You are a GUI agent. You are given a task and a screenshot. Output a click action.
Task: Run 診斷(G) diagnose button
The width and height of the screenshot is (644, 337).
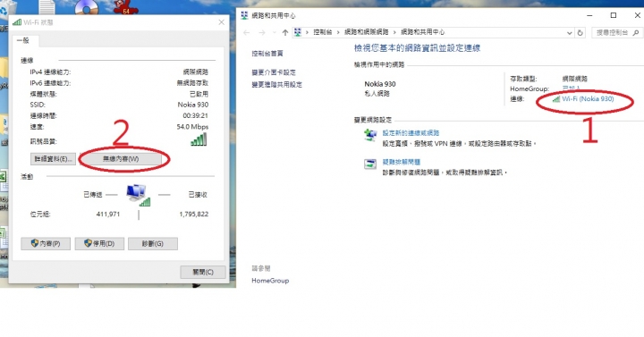coord(153,243)
